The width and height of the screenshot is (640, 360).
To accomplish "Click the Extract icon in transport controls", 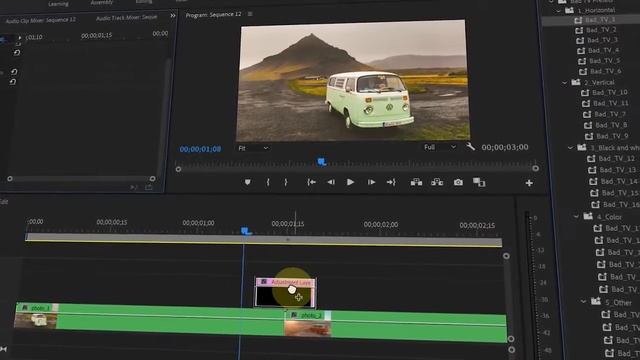I will 437,182.
